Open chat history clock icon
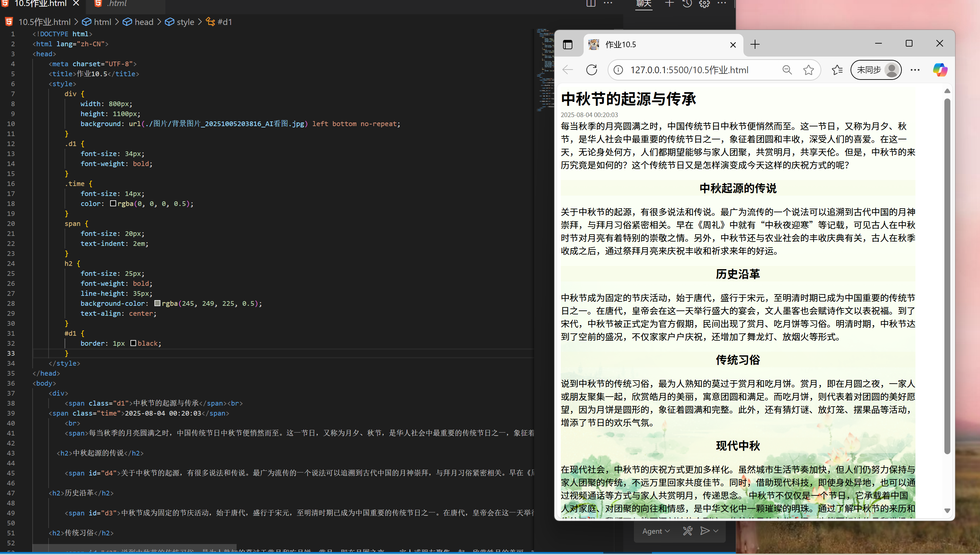This screenshot has height=555, width=980. pyautogui.click(x=687, y=4)
